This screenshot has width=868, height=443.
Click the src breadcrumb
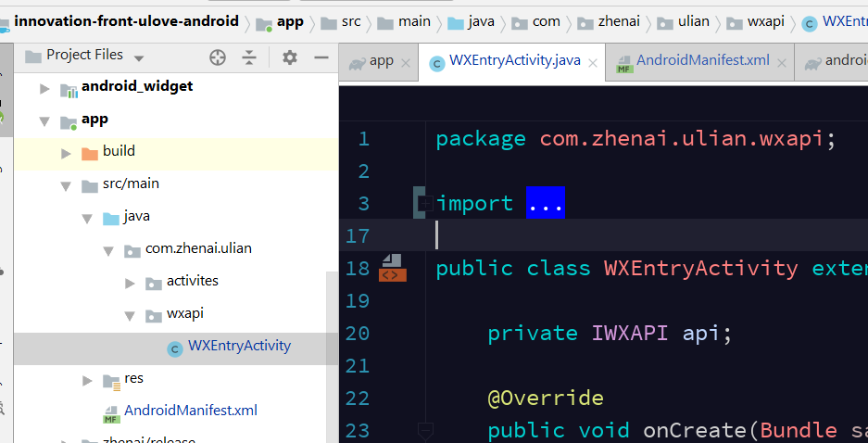351,21
